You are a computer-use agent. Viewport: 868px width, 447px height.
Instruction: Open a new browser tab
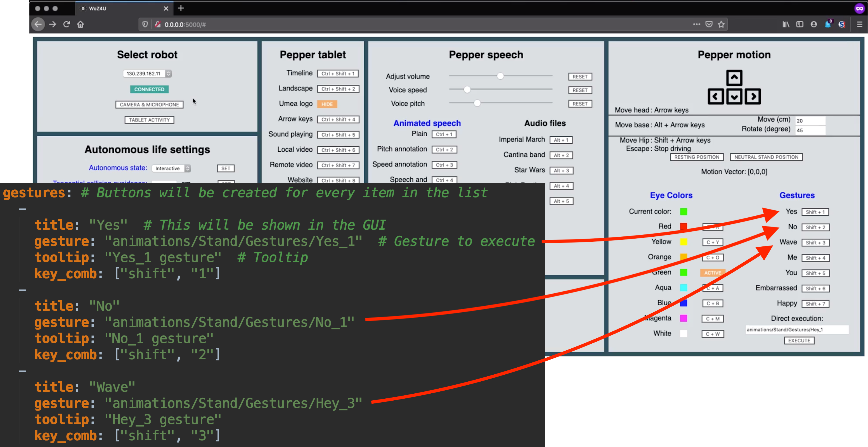point(181,8)
